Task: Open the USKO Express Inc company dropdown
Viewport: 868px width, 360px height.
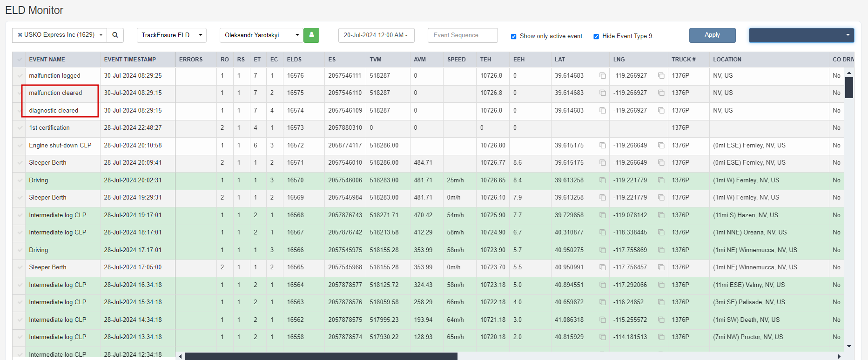Action: (60, 35)
